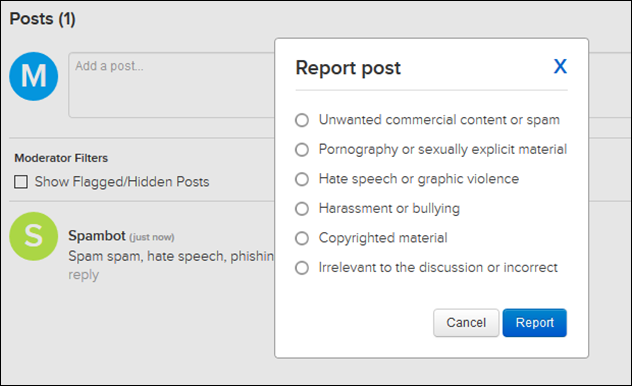
Task: Close the Report post dialog with X
Action: [x=560, y=66]
